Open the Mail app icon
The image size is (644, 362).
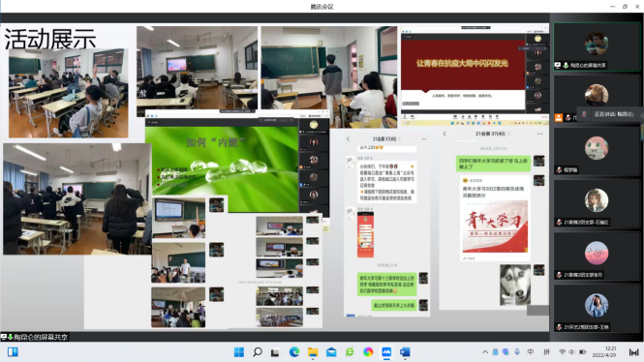click(x=331, y=352)
